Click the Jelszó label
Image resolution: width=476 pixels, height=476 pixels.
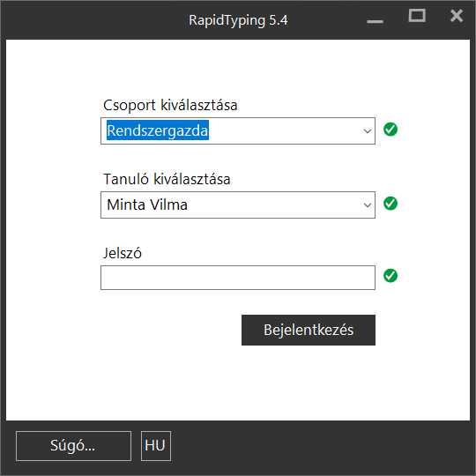point(123,253)
